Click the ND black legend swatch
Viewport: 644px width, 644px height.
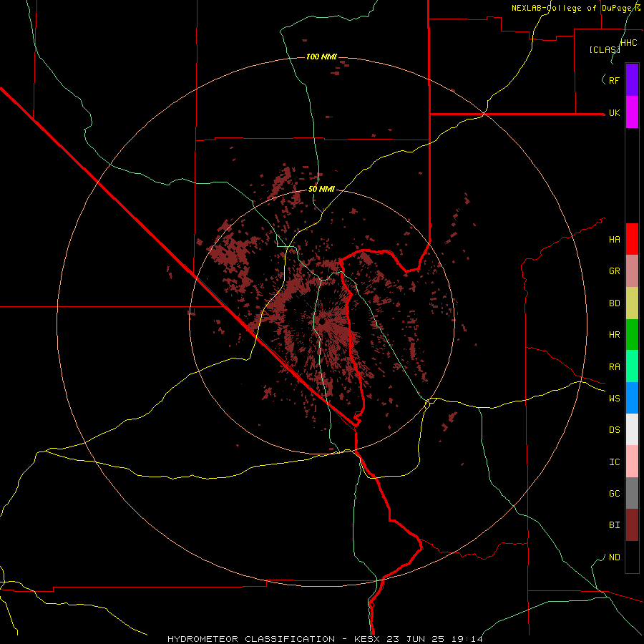[632, 557]
